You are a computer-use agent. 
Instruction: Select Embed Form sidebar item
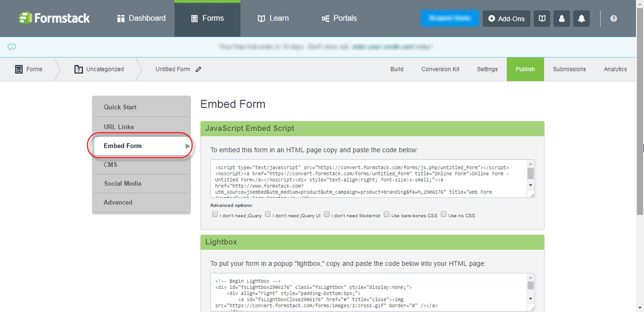click(x=141, y=145)
